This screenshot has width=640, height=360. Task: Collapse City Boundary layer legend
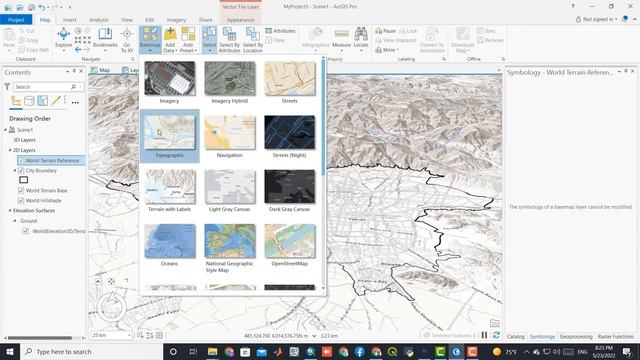point(15,171)
